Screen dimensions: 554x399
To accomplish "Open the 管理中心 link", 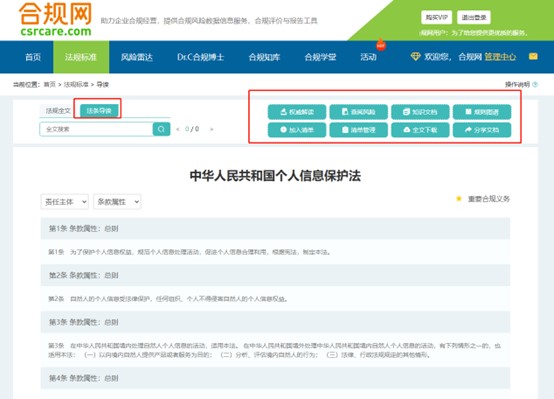I will click(500, 57).
